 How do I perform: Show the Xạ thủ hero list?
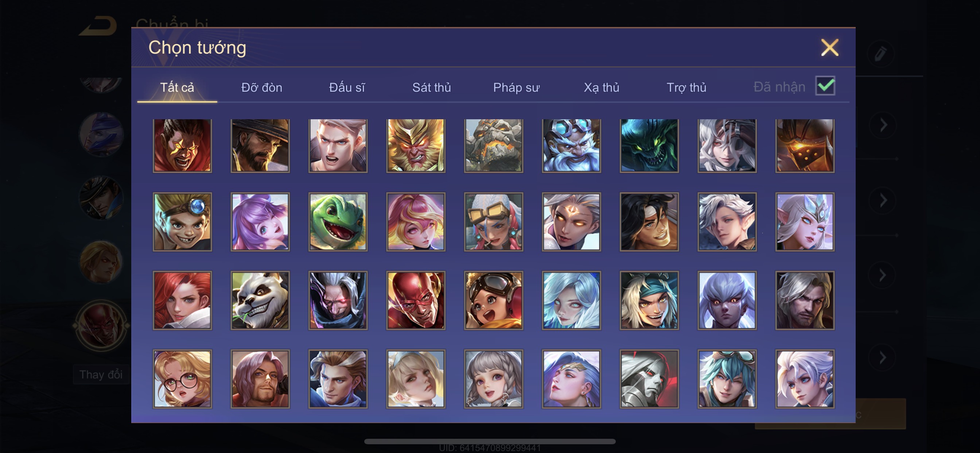(602, 88)
